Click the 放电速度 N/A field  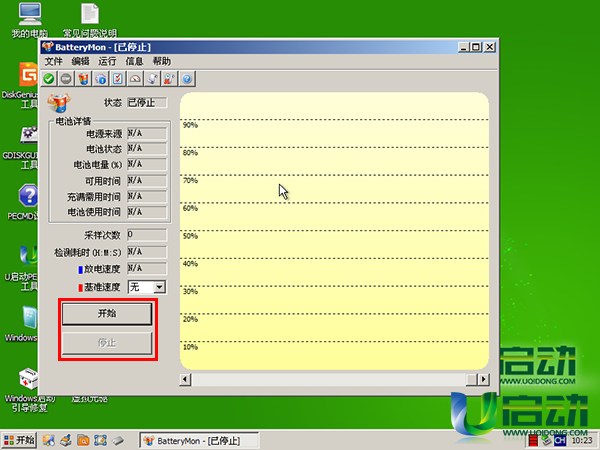[x=147, y=268]
